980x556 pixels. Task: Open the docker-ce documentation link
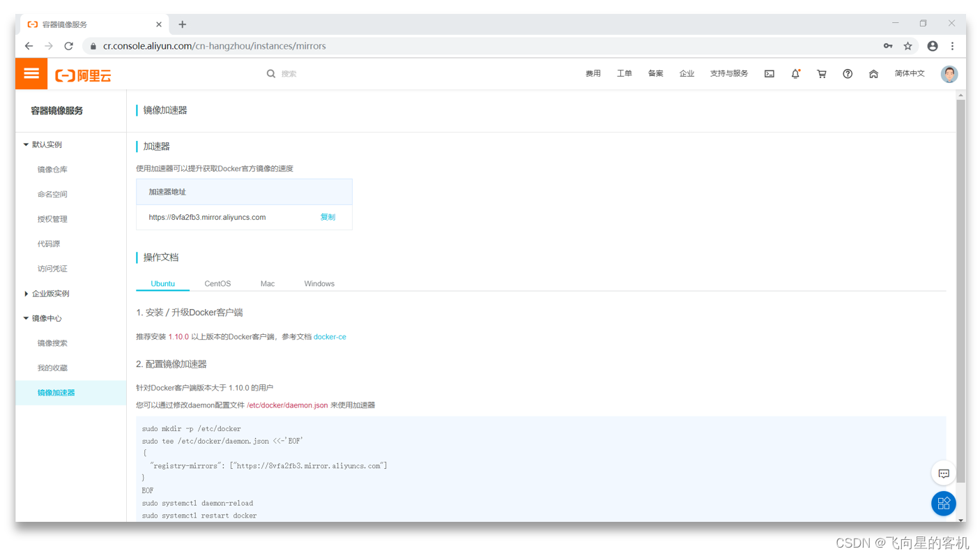click(330, 337)
